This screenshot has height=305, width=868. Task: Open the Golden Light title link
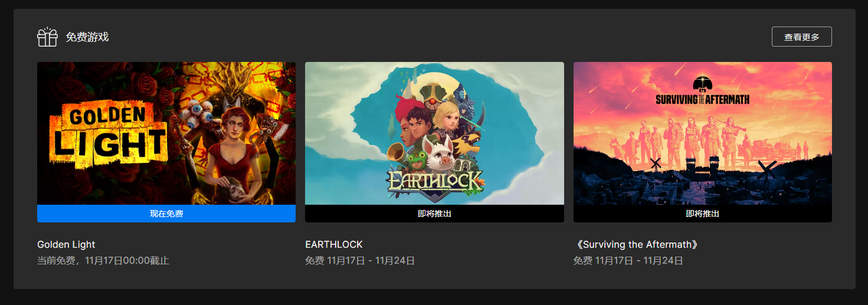(x=66, y=244)
